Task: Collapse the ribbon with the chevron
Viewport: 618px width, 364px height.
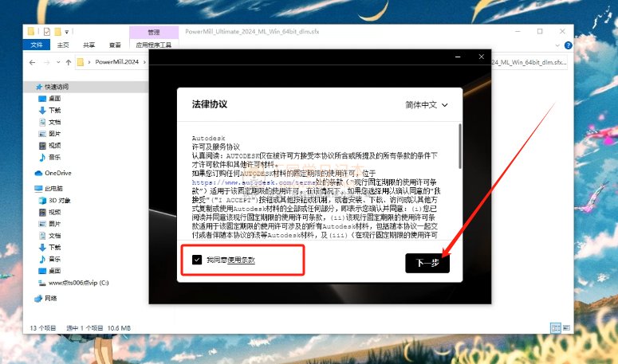Action: tap(557, 45)
